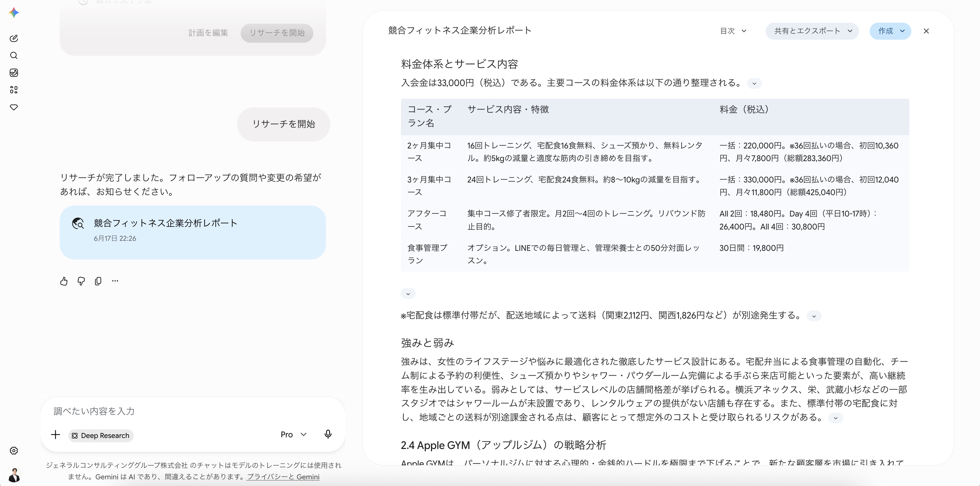Click the 調べたい内容を入力 prompt field
This screenshot has width=980, height=486.
coord(193,411)
